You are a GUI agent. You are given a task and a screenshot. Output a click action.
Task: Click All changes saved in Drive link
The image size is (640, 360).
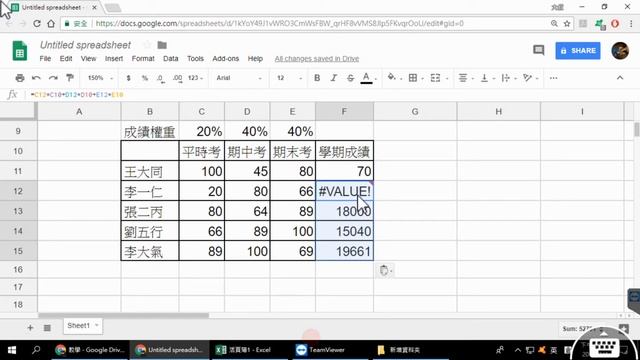click(317, 59)
